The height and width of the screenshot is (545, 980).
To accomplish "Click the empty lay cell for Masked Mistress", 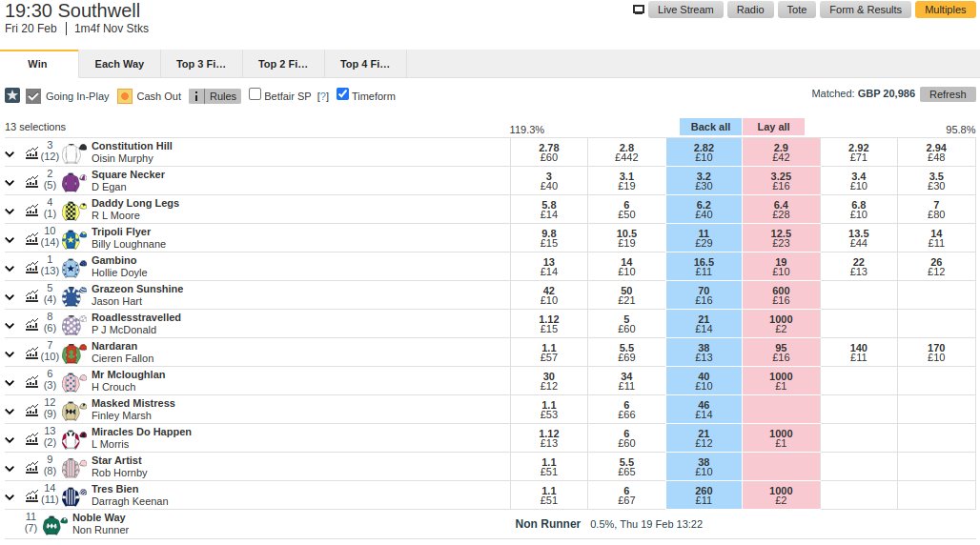I will (782, 410).
